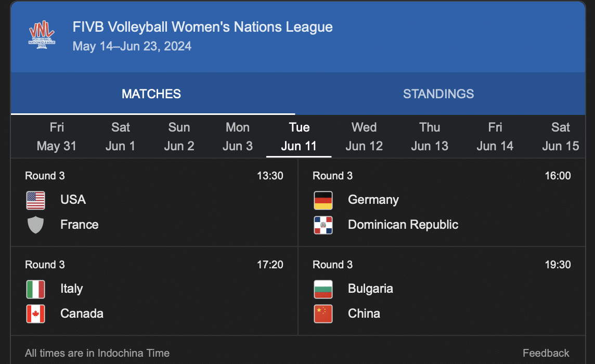Screen dimensions: 595x364
Task: Open the Sat Jun 15 schedule
Action: [560, 137]
